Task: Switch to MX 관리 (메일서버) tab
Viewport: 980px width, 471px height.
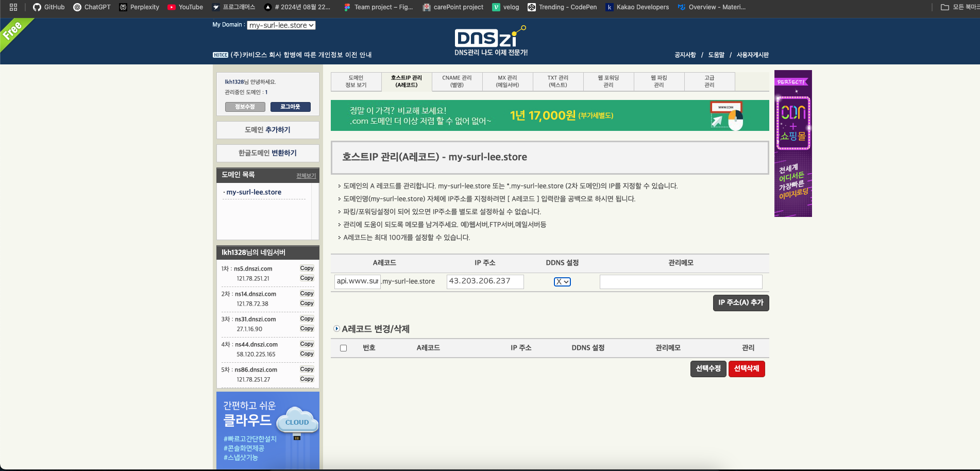Action: [x=508, y=81]
